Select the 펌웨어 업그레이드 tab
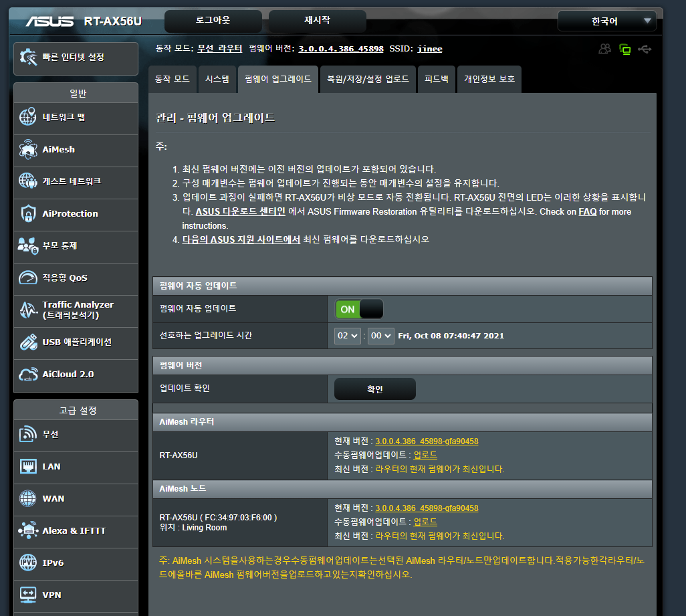Image resolution: width=686 pixels, height=616 pixels. 278,79
